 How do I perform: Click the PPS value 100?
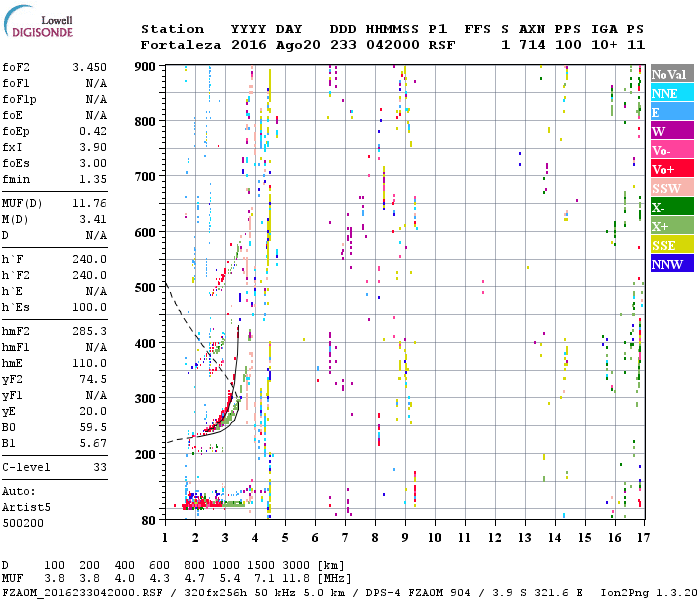[568, 45]
